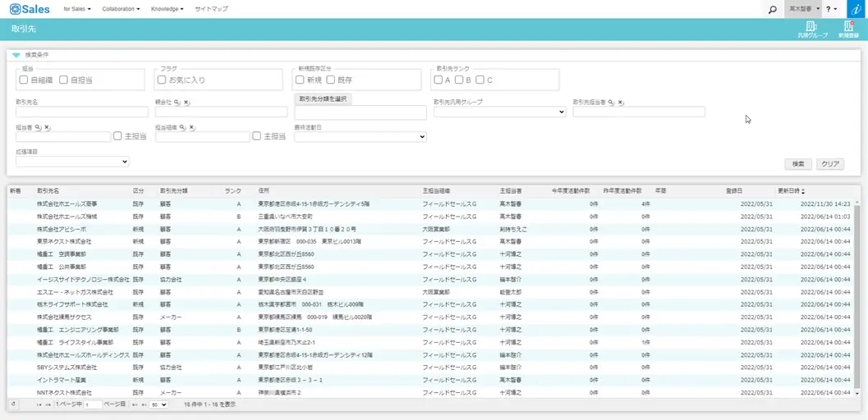The image size is (868, 420).
Task: Click the クリア button
Action: pyautogui.click(x=830, y=164)
